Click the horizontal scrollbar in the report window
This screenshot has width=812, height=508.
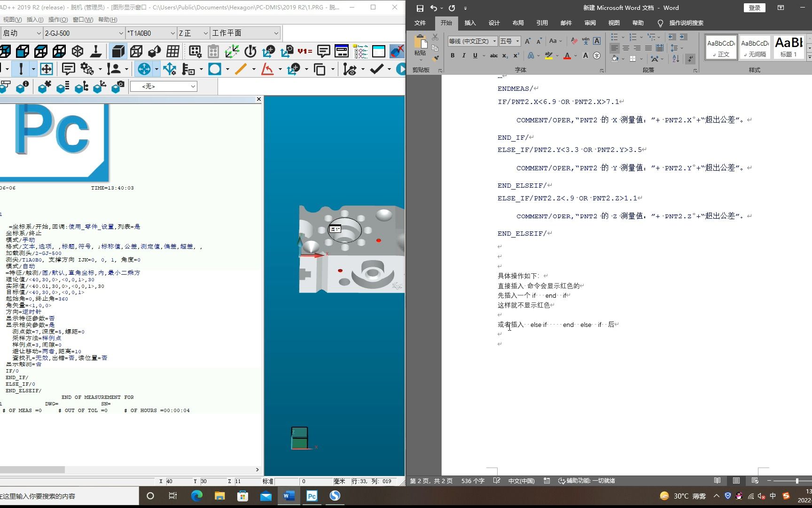click(x=33, y=469)
